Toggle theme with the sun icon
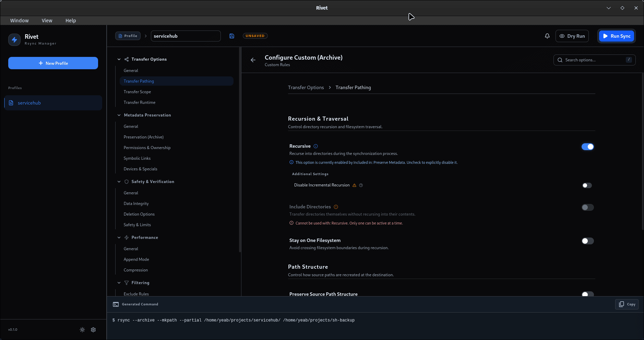Viewport: 644px width, 340px height. click(x=82, y=330)
